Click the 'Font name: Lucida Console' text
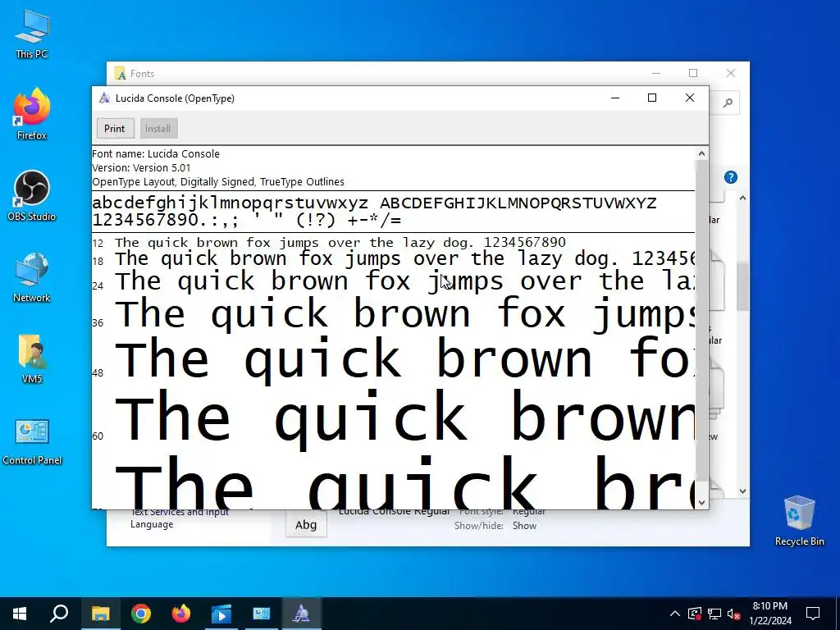 click(156, 153)
